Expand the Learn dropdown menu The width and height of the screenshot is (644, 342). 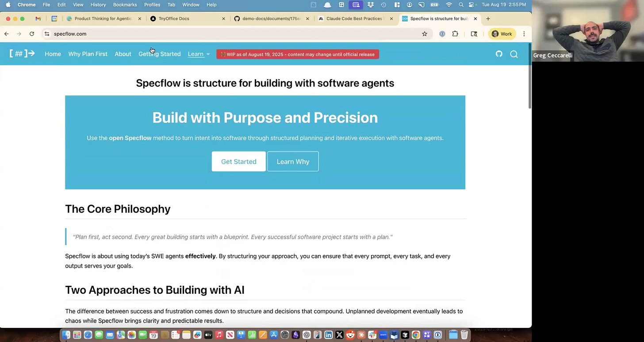[199, 54]
